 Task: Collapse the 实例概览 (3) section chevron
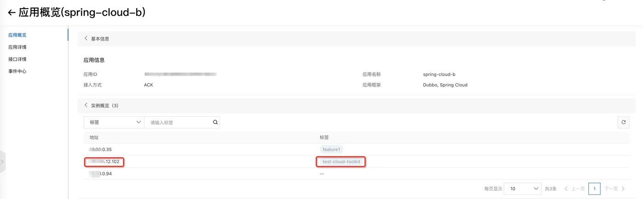pyautogui.click(x=86, y=105)
